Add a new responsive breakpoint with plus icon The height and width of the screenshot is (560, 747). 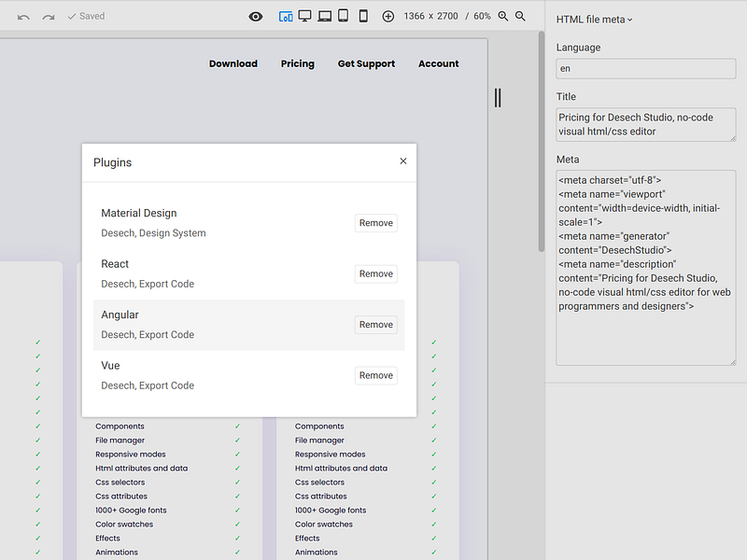pos(388,17)
